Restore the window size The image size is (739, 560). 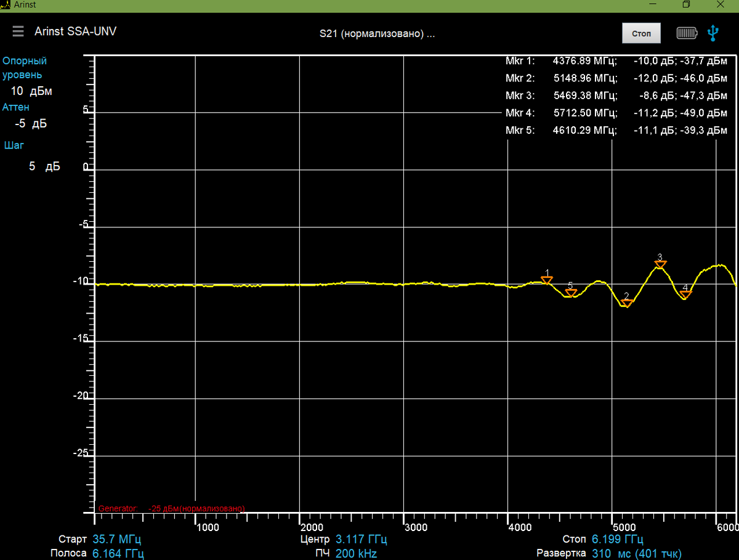pyautogui.click(x=686, y=5)
